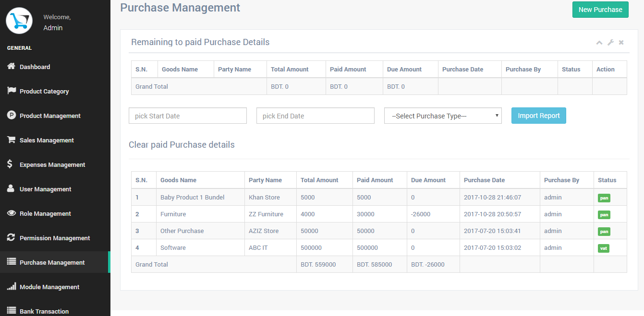Select Purchase Management sidebar item
This screenshot has height=316, width=644.
coord(55,262)
